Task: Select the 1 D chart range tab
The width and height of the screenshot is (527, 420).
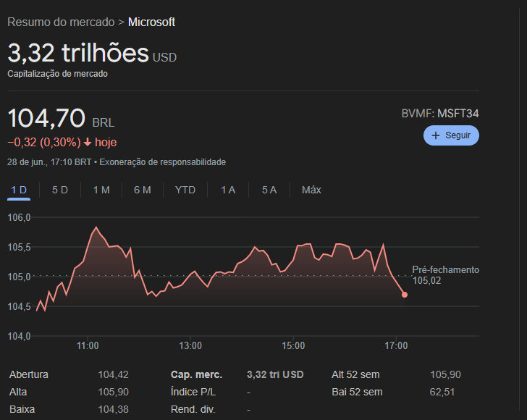Action: point(19,190)
